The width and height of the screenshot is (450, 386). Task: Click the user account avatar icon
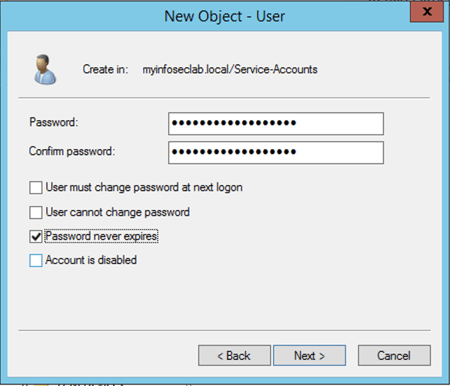[45, 69]
